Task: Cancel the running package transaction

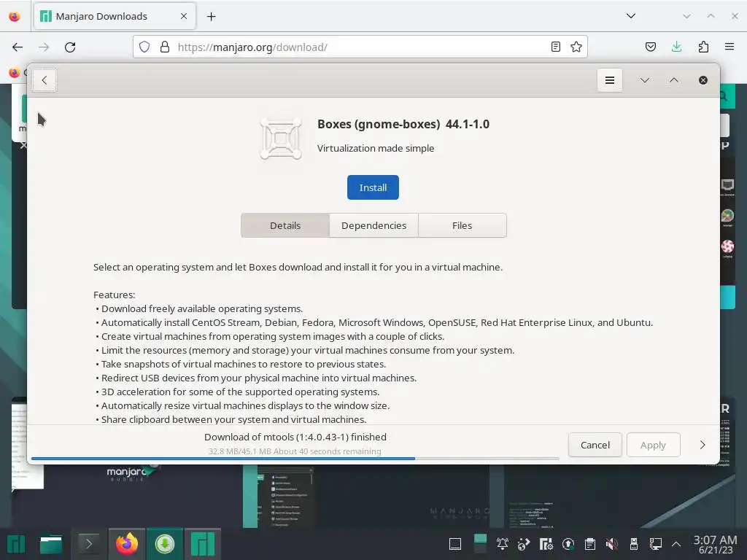Action: tap(595, 445)
